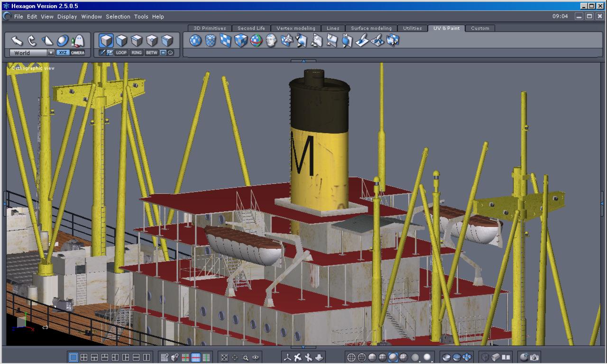Switch to the Vertex modeling tab
The width and height of the screenshot is (607, 364).
(x=296, y=28)
